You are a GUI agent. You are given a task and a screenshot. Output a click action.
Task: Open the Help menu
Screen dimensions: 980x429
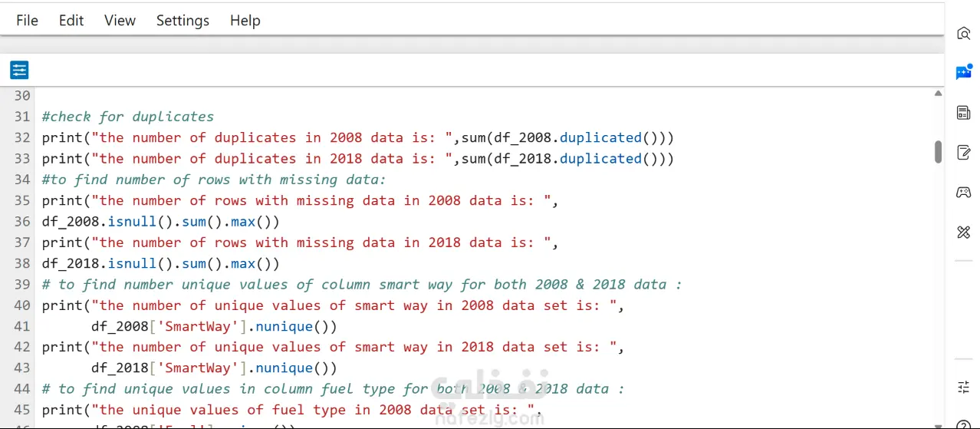pos(245,21)
